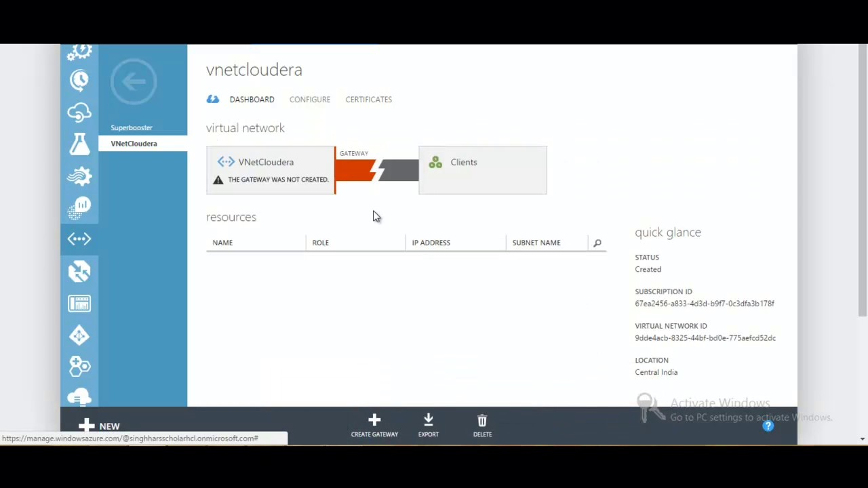The image size is (868, 488).
Task: Sort resources by Role column
Action: coord(320,243)
